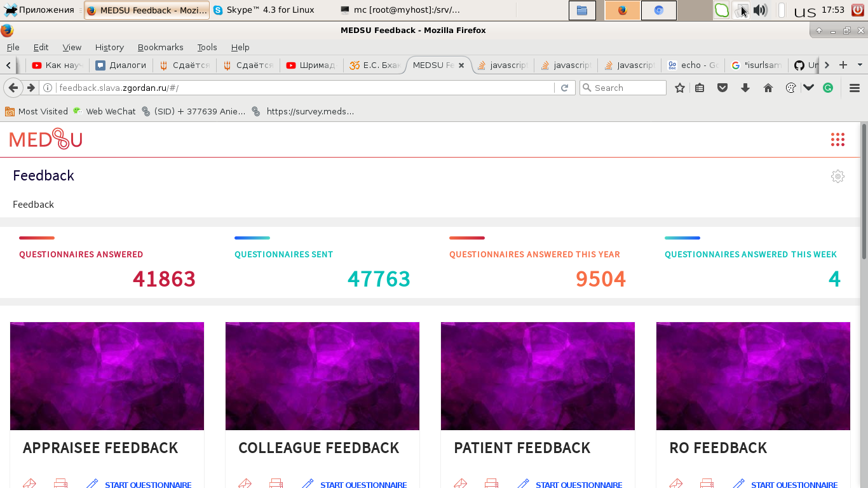
Task: Click send icon on Colleague Feedback card
Action: [x=245, y=484]
